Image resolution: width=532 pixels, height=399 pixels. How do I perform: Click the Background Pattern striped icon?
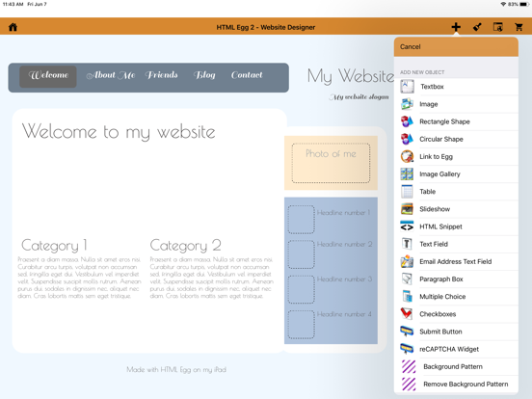[x=409, y=366]
